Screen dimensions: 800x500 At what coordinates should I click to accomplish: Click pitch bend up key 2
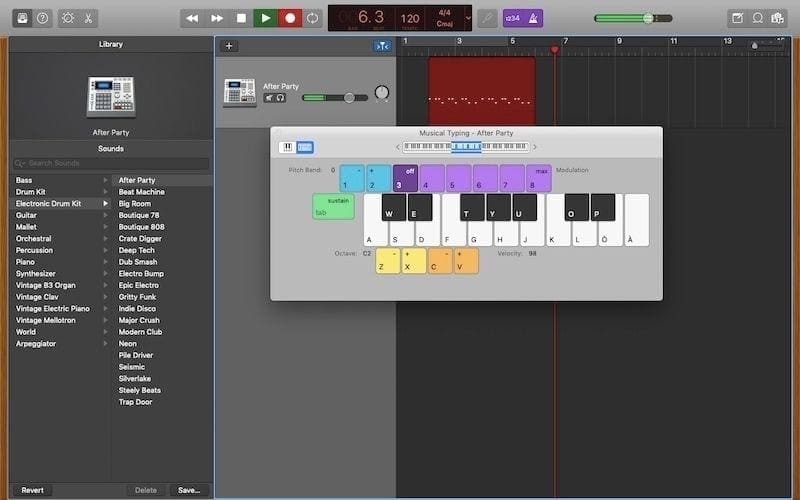click(379, 178)
